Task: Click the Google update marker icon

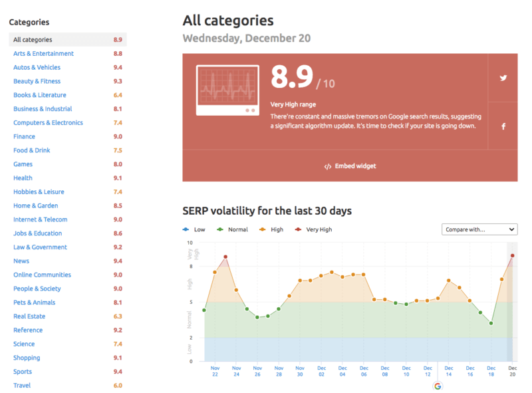Action: [438, 386]
